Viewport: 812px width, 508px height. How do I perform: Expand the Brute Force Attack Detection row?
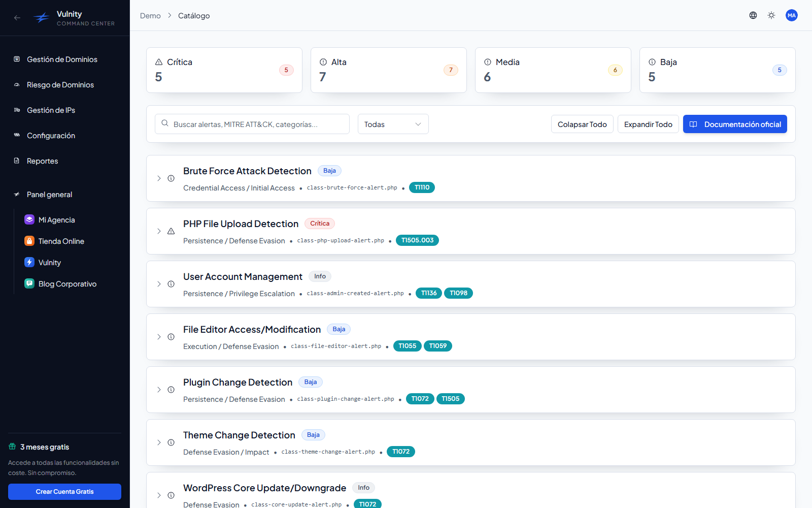pos(159,178)
